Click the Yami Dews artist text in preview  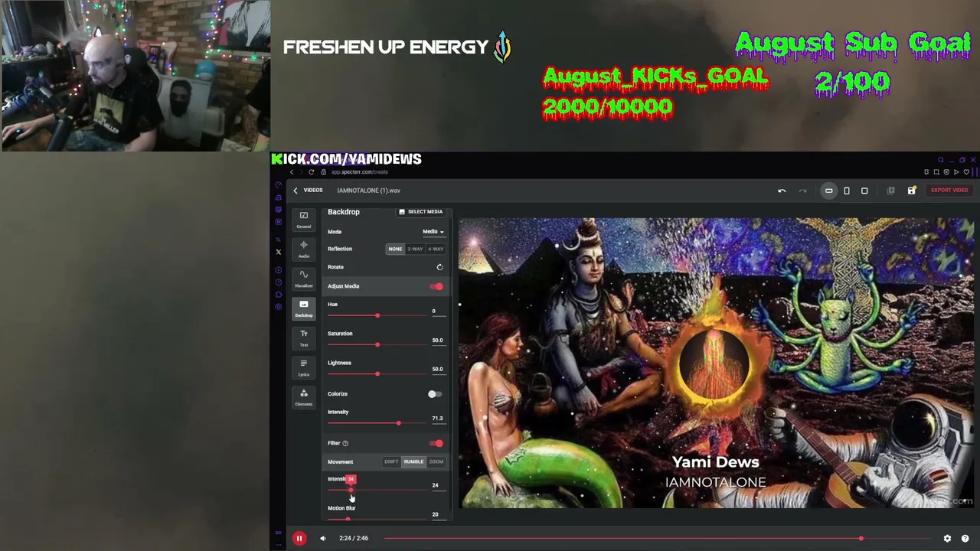click(x=715, y=462)
